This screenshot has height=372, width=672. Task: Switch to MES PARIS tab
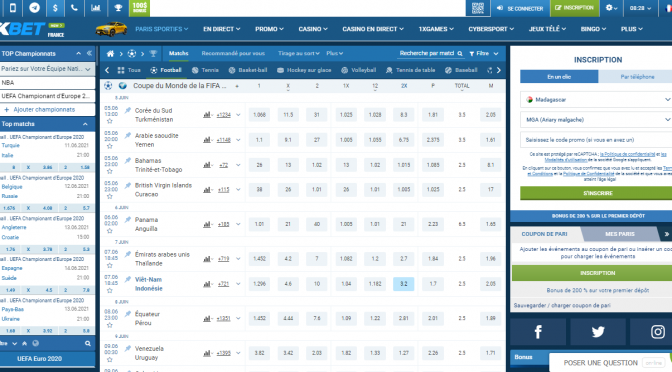click(620, 234)
